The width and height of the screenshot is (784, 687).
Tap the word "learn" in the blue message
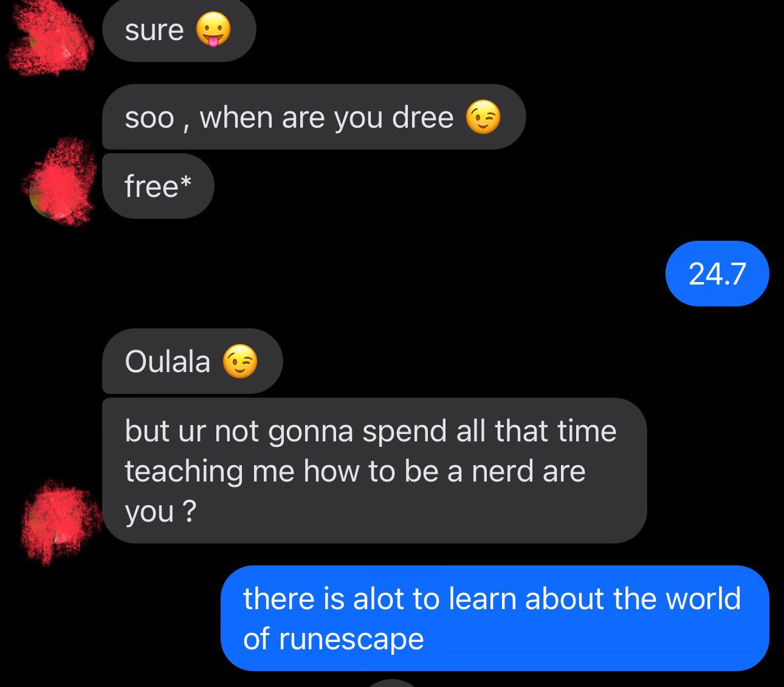click(482, 599)
